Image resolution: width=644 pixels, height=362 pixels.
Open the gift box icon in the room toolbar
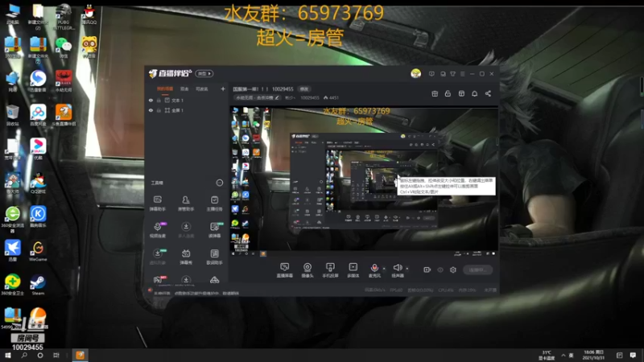click(x=435, y=93)
